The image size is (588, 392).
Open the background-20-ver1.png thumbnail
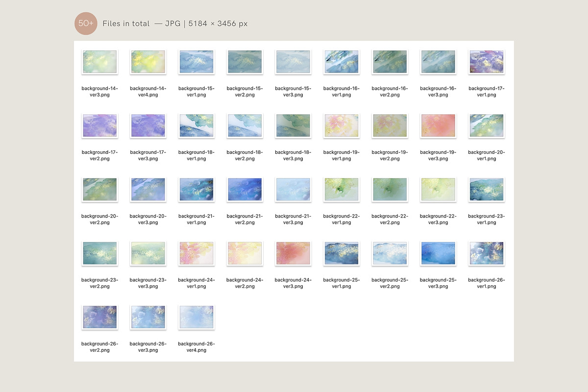click(x=487, y=125)
